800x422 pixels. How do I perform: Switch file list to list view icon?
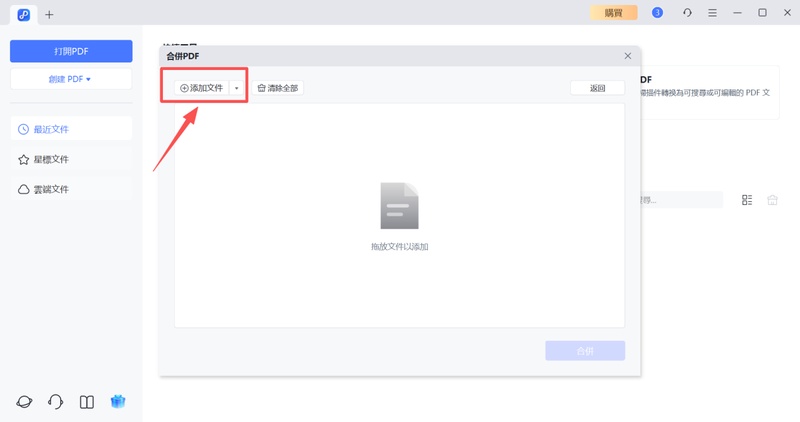click(x=747, y=200)
